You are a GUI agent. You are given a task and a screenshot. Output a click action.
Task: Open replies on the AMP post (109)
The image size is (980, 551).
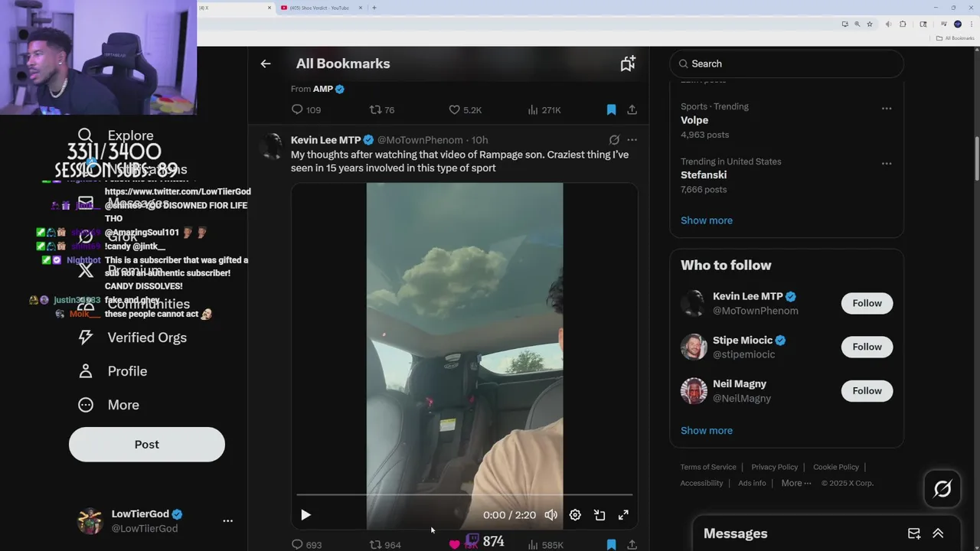(305, 110)
